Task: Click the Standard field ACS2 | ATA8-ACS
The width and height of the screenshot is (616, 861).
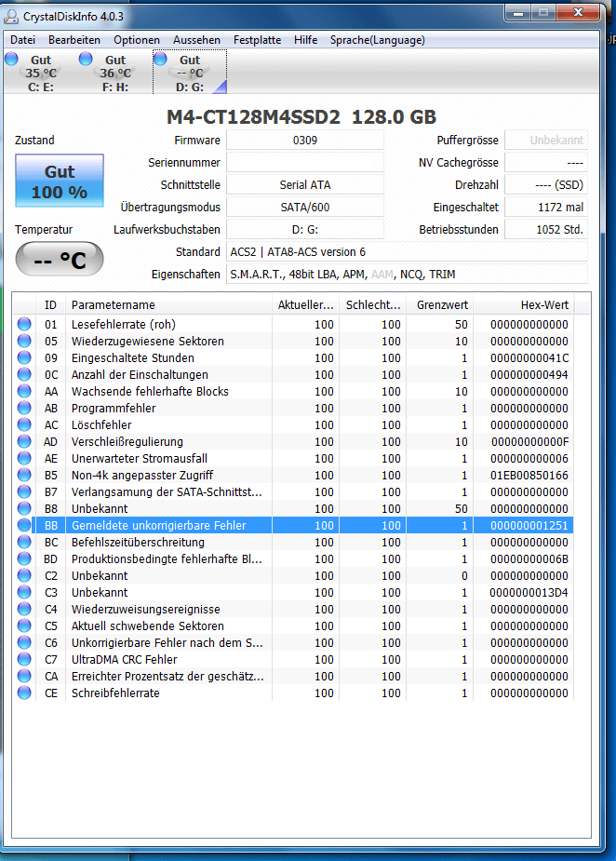Action: pos(407,252)
